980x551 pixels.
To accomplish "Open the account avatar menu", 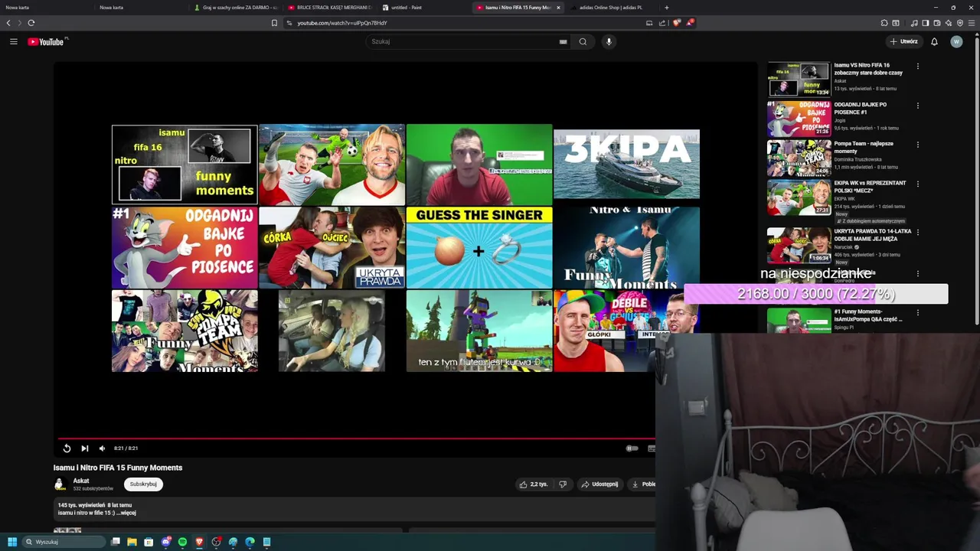I will tap(956, 41).
